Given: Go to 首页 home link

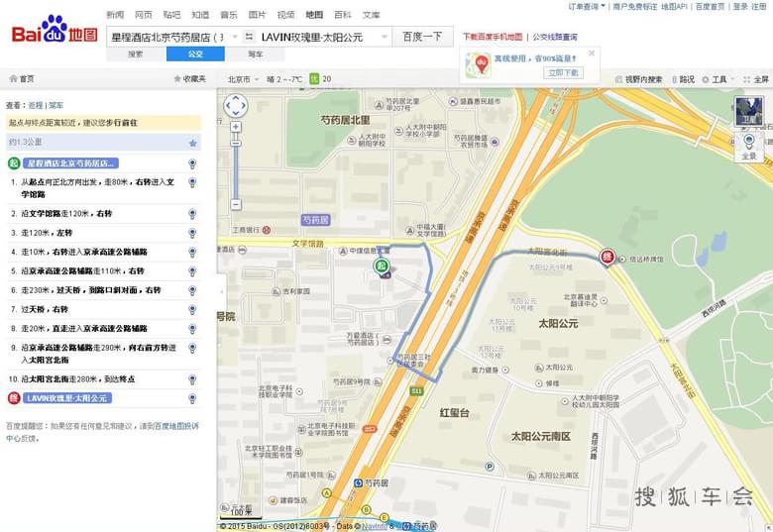Looking at the screenshot, I should [x=22, y=79].
